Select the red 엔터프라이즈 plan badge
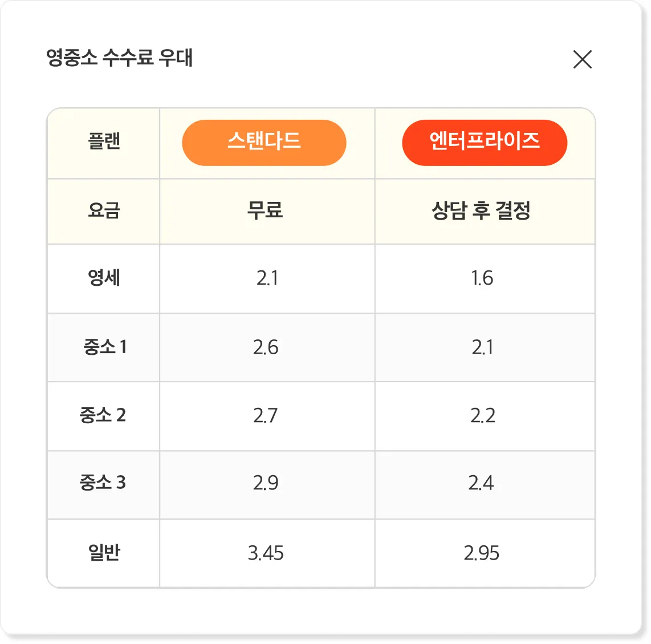Image resolution: width=651 pixels, height=644 pixels. (x=485, y=143)
